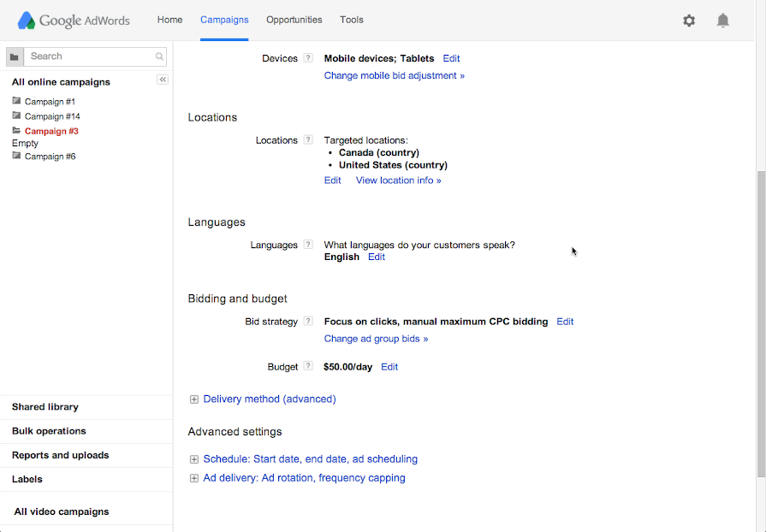Open the Languages help question icon

[x=308, y=245]
